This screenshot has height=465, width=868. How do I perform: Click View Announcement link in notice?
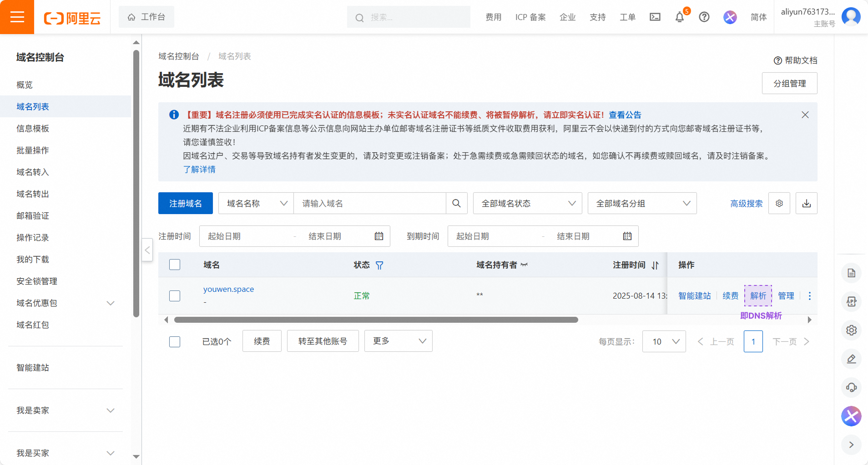pos(625,115)
